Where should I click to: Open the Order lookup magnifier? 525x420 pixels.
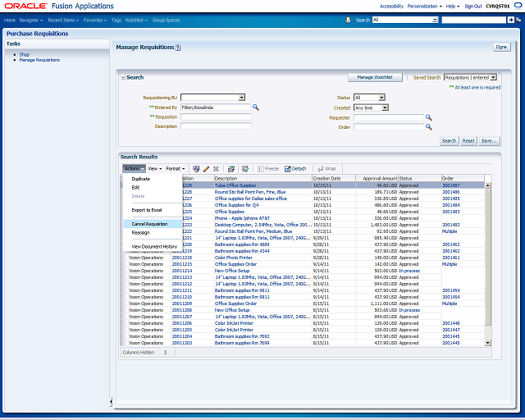[x=428, y=127]
